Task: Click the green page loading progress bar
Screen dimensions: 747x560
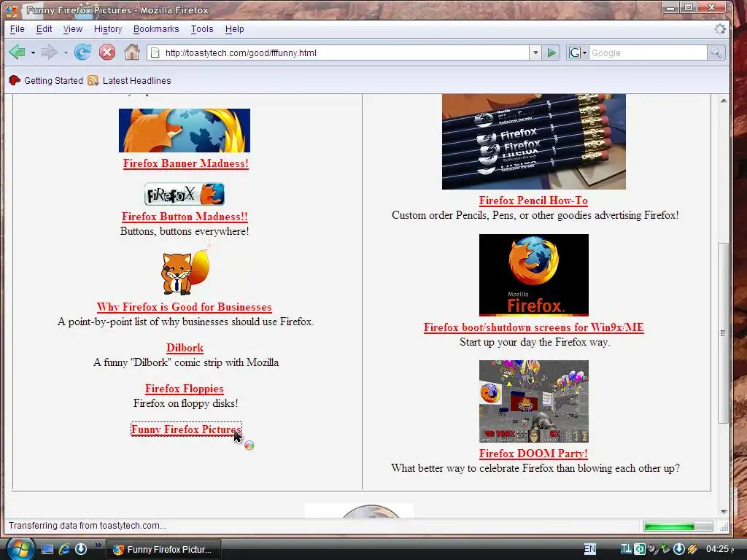Action: [x=678, y=526]
